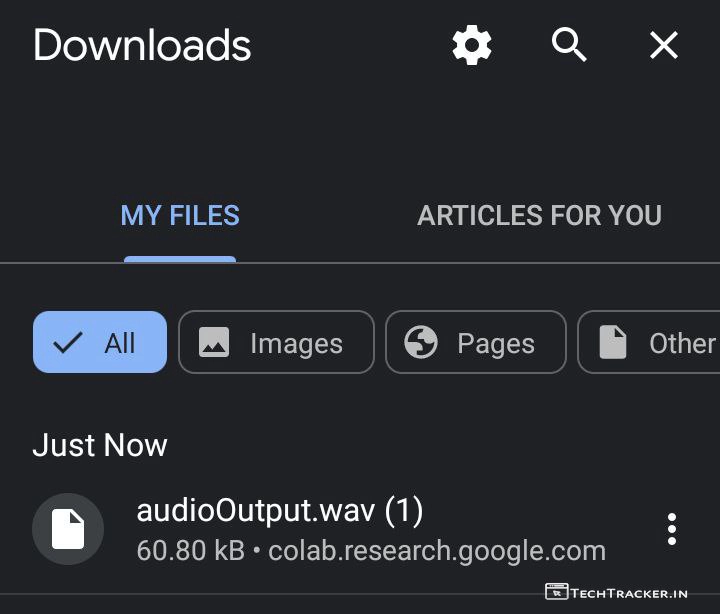Click the picture icon in the Images chip
The width and height of the screenshot is (720, 614).
[x=214, y=343]
